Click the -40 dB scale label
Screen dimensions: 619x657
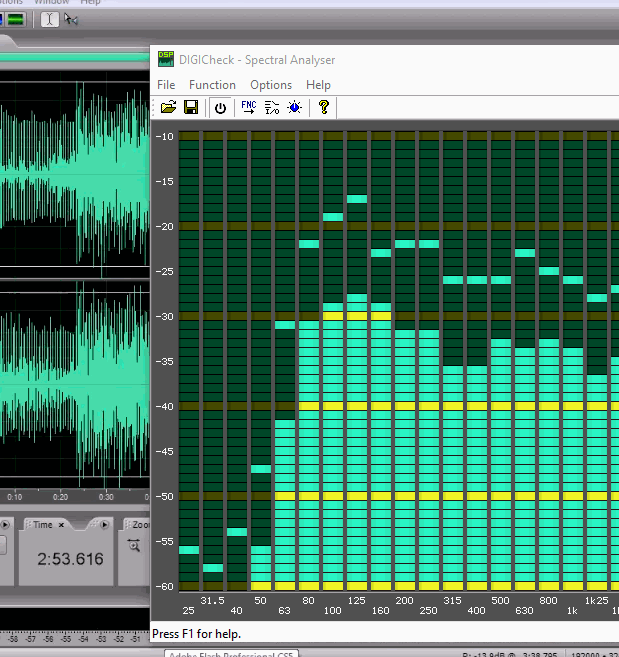click(164, 406)
